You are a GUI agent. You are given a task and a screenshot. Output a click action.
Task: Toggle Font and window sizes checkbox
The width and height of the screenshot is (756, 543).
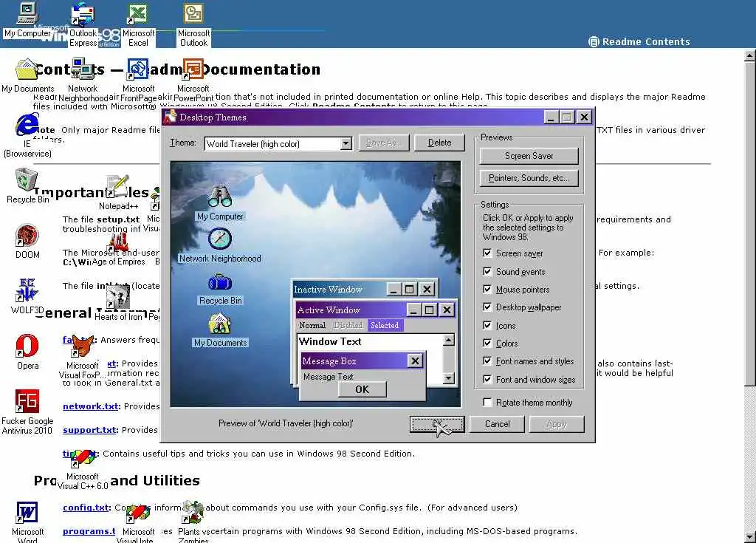(x=487, y=380)
